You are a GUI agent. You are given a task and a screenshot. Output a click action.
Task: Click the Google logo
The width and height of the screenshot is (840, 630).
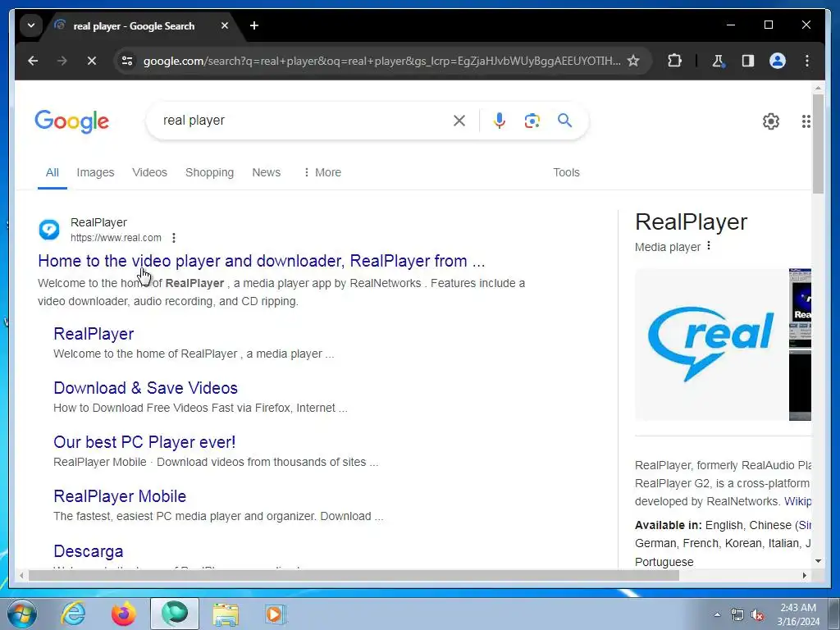coord(72,121)
